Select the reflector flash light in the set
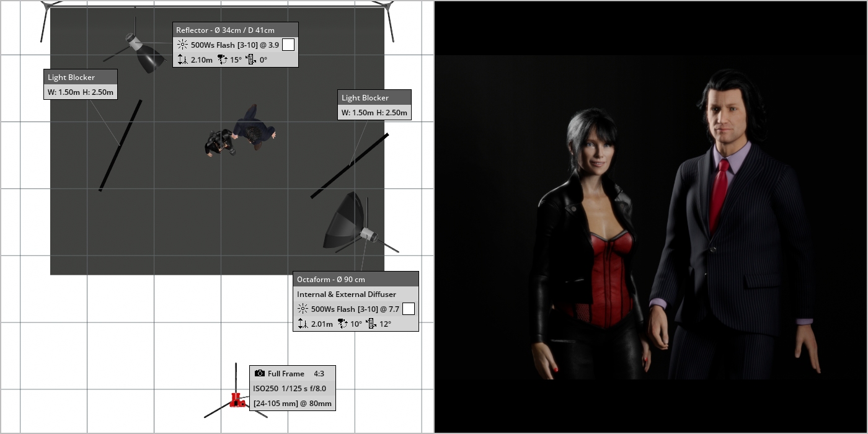Viewport: 868px width, 434px height. click(146, 54)
